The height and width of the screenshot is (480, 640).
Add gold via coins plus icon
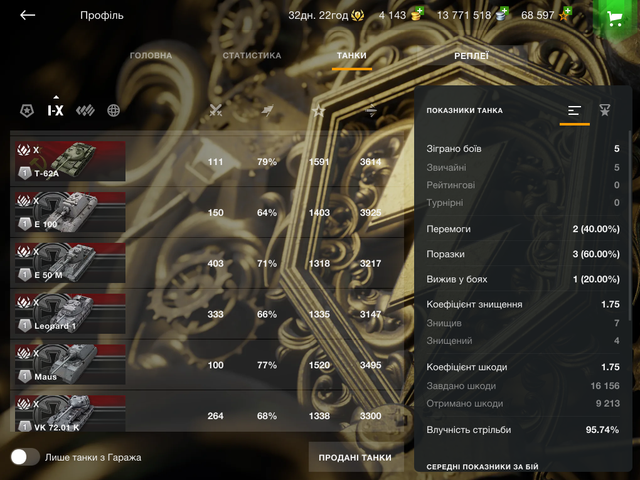point(417,14)
